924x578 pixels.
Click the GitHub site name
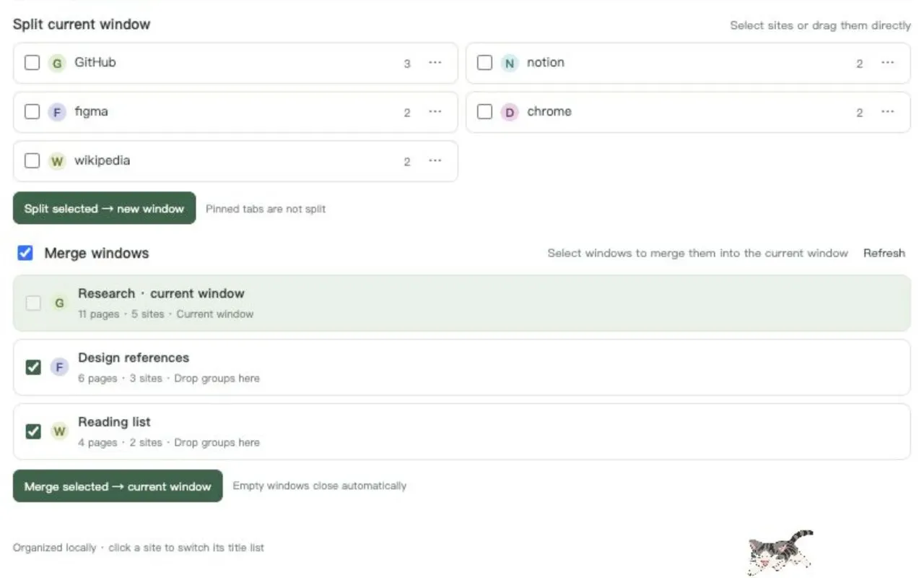(x=95, y=62)
